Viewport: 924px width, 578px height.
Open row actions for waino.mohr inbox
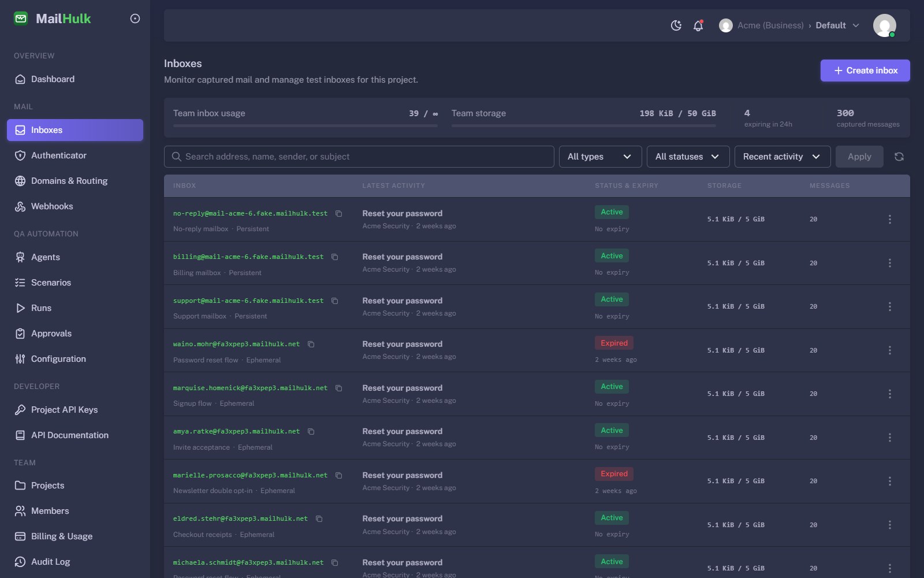click(890, 350)
